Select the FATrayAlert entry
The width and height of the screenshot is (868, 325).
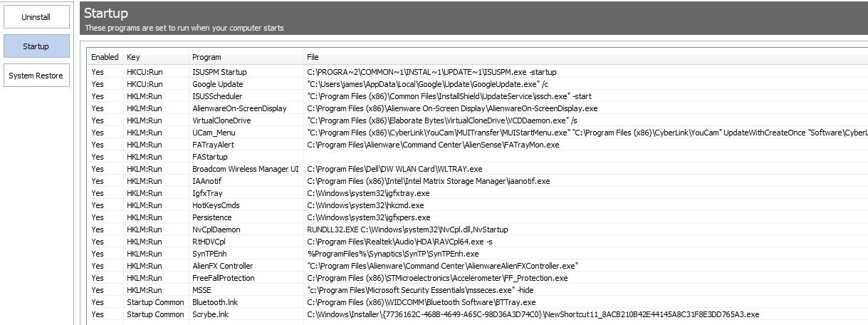pos(478,145)
